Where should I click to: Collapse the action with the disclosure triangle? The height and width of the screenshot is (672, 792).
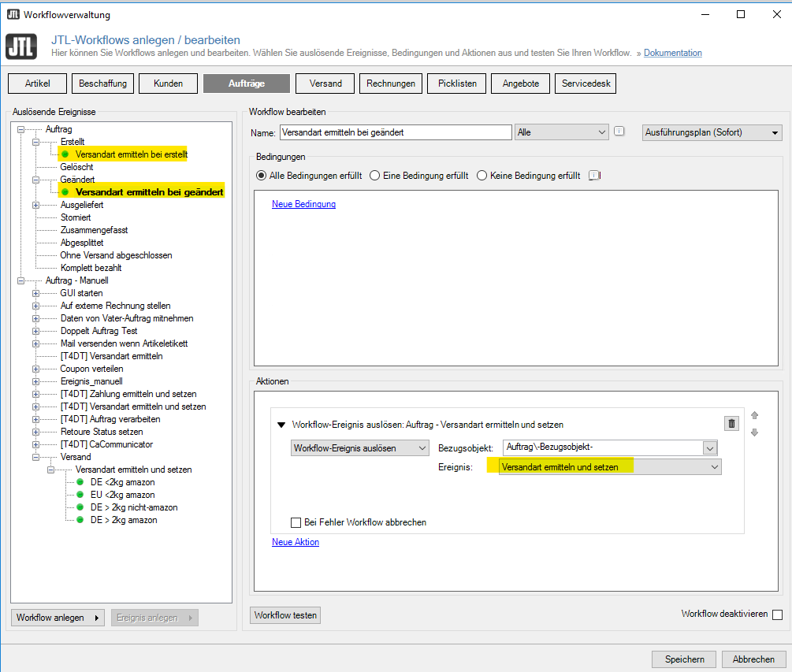[x=281, y=425]
